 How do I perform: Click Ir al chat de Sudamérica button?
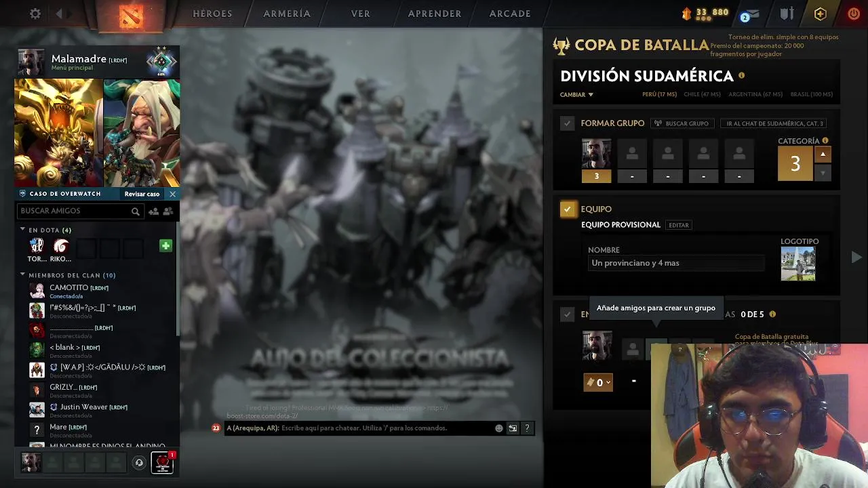click(x=774, y=123)
